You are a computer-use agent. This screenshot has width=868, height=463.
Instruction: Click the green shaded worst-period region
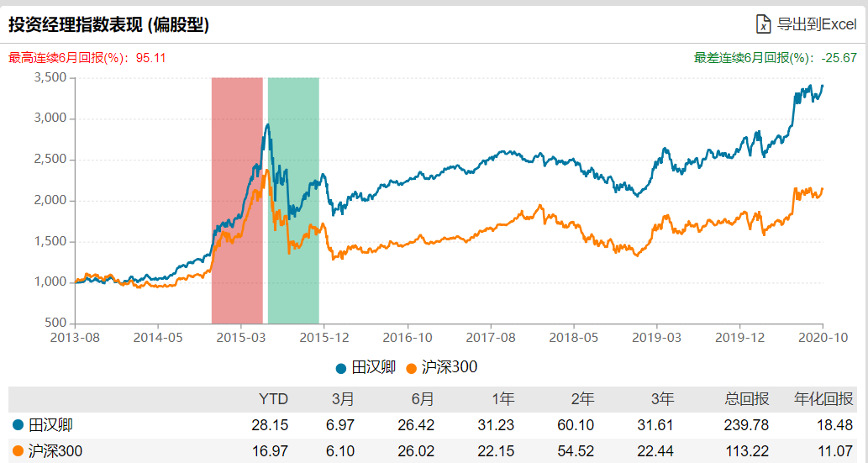coord(293,202)
